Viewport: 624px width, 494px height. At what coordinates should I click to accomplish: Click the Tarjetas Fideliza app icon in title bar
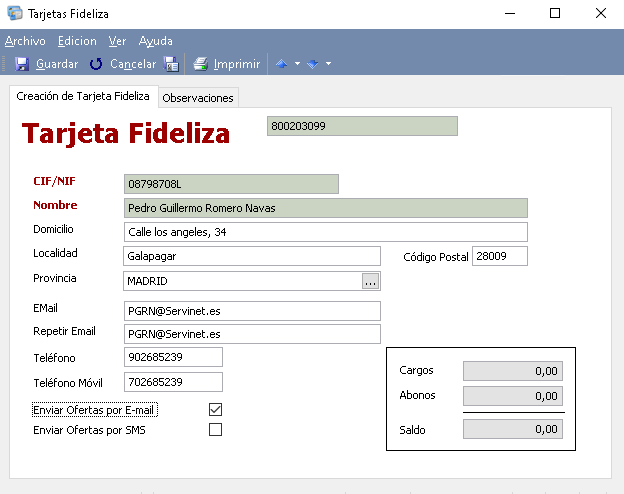tap(15, 14)
